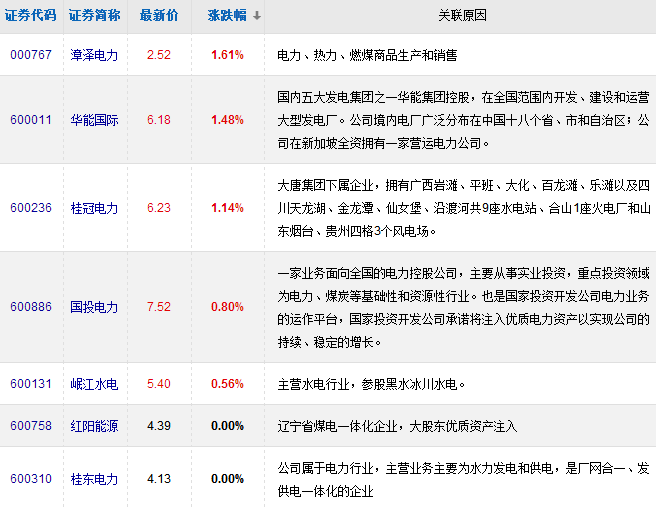This screenshot has width=656, height=510.
Task: Select change value 1.48%
Action: (227, 120)
